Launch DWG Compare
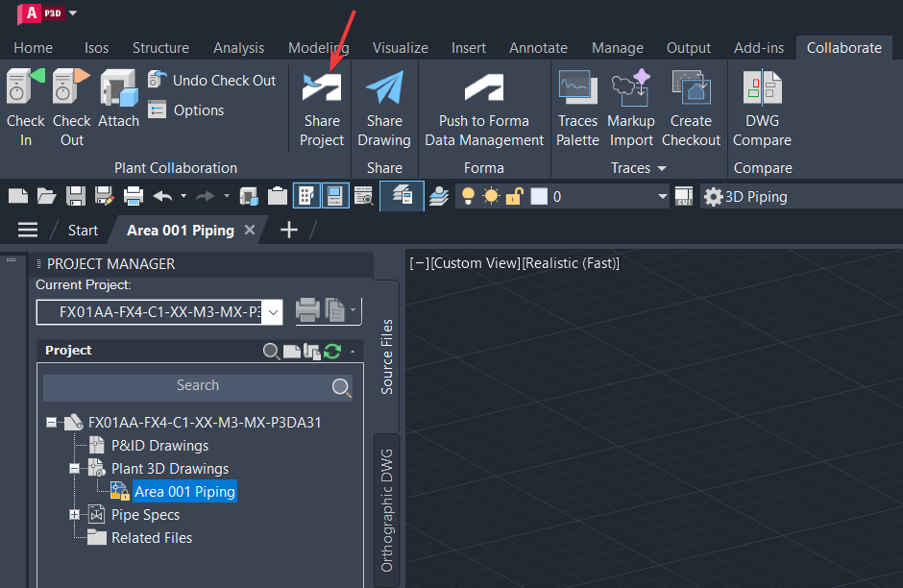This screenshot has height=588, width=903. pos(762,109)
